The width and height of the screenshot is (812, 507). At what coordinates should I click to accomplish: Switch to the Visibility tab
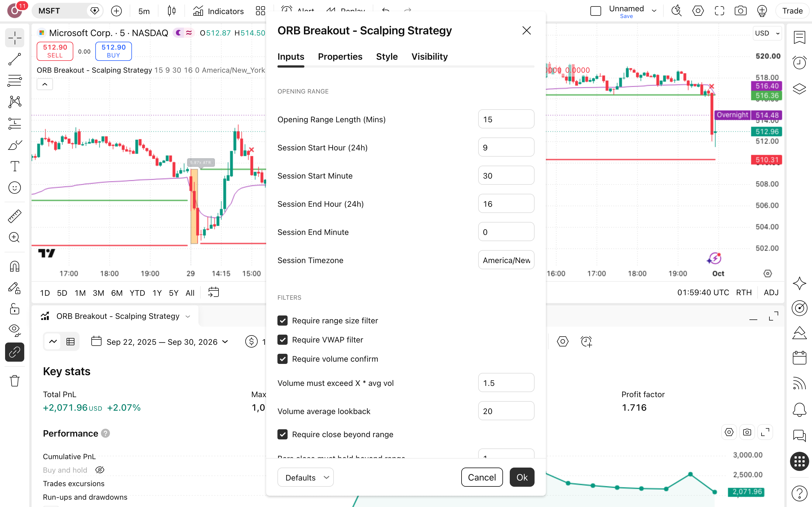pos(429,57)
